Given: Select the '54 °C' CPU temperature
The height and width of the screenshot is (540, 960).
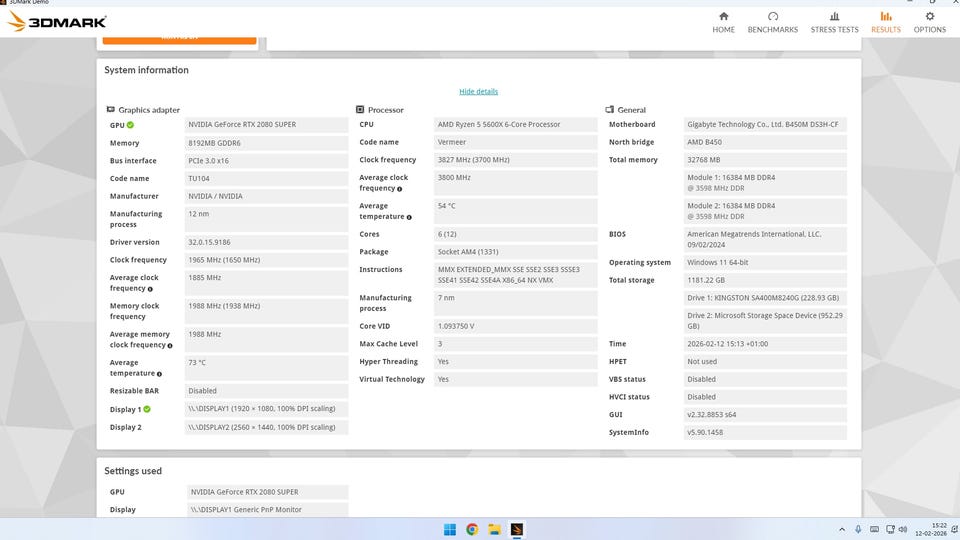Looking at the screenshot, I should (516, 211).
